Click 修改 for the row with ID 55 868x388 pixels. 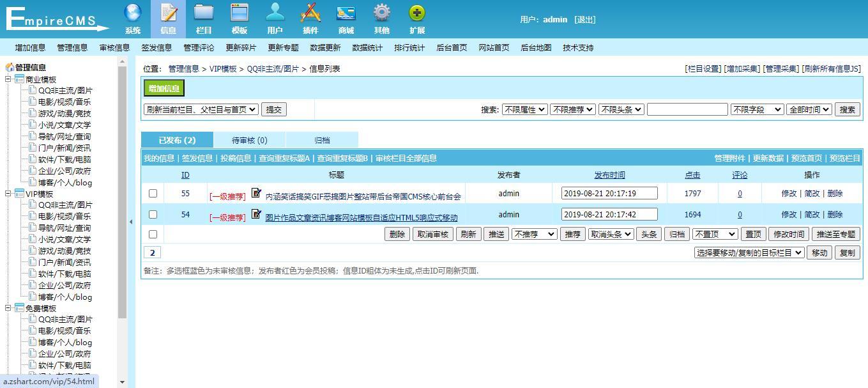click(789, 193)
